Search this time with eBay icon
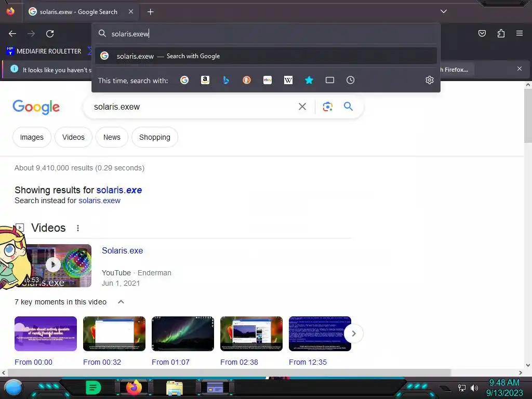Image resolution: width=532 pixels, height=399 pixels. tap(268, 80)
